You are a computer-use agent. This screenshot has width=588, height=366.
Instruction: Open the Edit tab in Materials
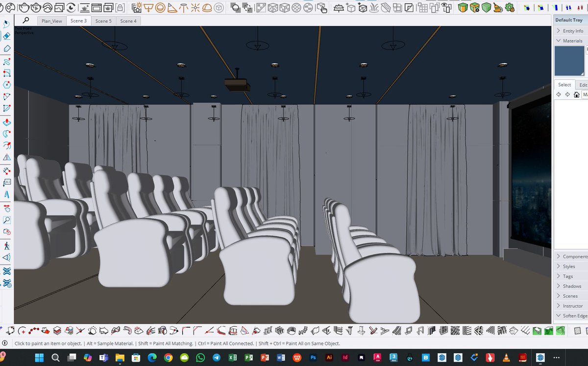583,85
